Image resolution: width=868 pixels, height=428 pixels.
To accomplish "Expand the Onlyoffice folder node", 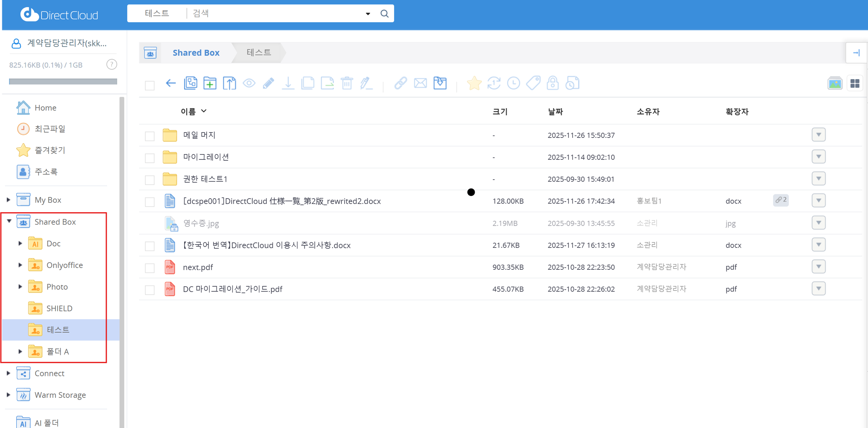I will pos(20,265).
